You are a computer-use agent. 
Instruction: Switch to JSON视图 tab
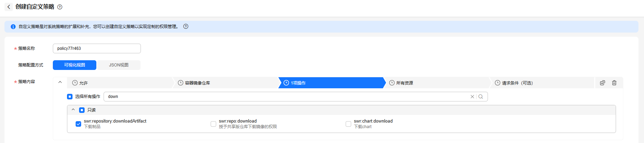(119, 65)
